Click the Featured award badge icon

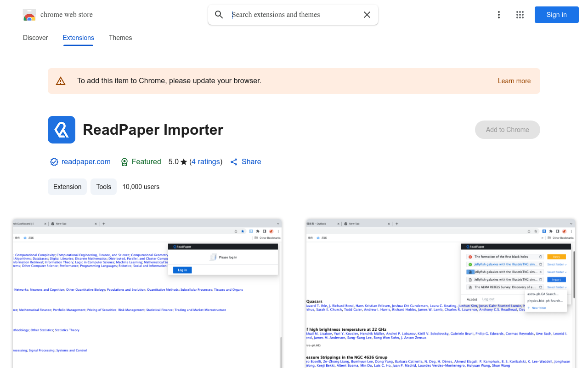[124, 162]
